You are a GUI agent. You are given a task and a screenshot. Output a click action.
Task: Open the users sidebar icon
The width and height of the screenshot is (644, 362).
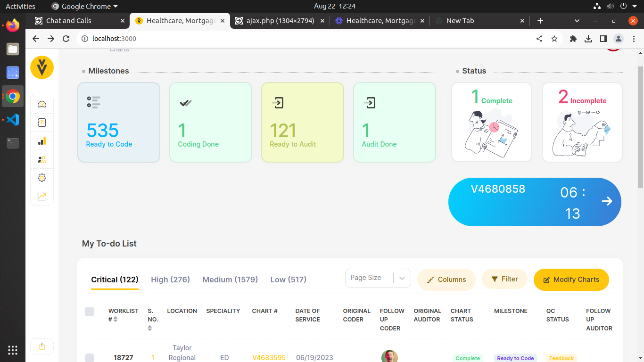click(42, 160)
